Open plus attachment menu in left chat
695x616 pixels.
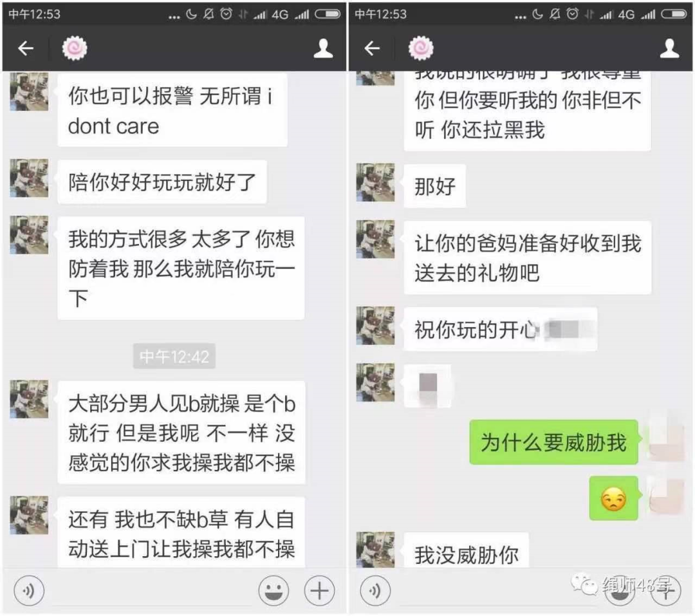pyautogui.click(x=319, y=591)
